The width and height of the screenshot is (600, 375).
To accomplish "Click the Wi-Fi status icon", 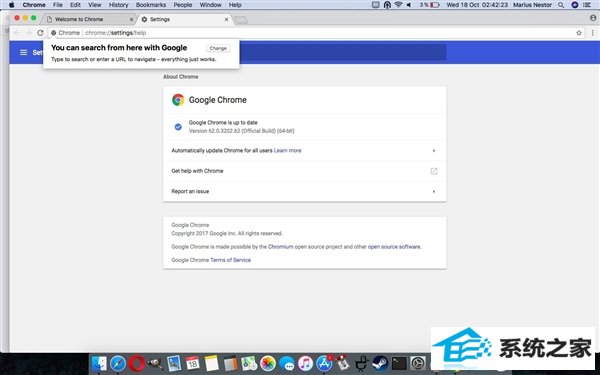I will point(398,5).
